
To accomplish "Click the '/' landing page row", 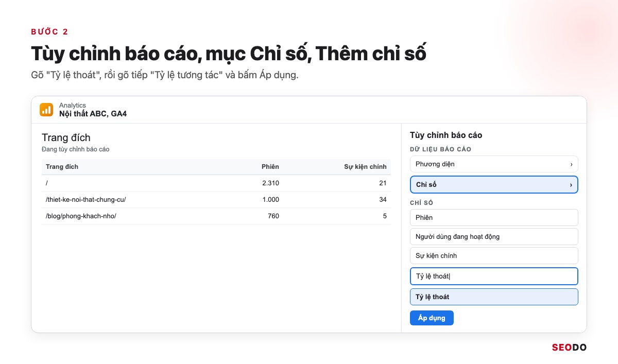I will pos(216,183).
